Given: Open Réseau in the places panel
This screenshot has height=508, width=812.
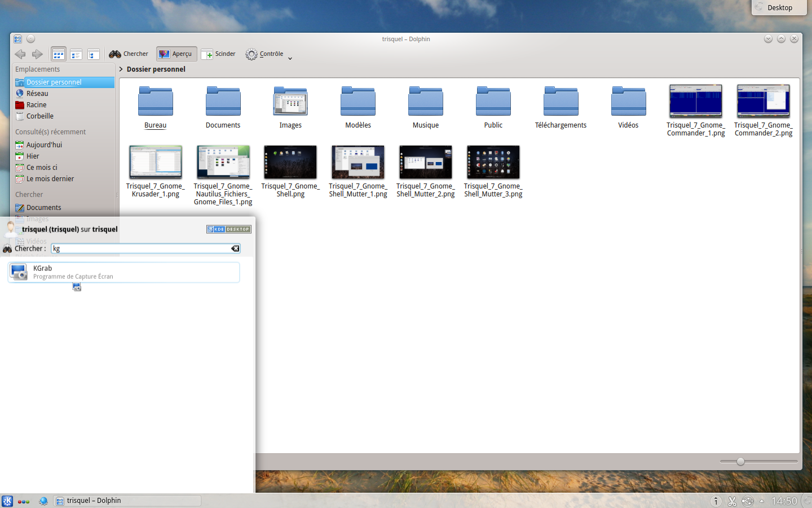Looking at the screenshot, I should tap(64, 94).
